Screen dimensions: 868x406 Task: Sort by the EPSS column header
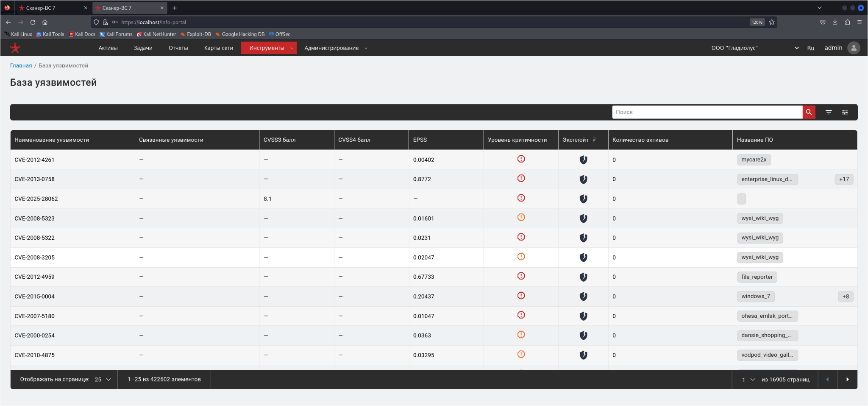coord(420,140)
